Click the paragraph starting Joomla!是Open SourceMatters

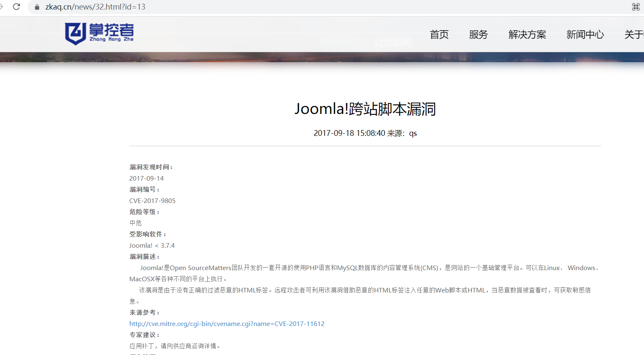365,273
